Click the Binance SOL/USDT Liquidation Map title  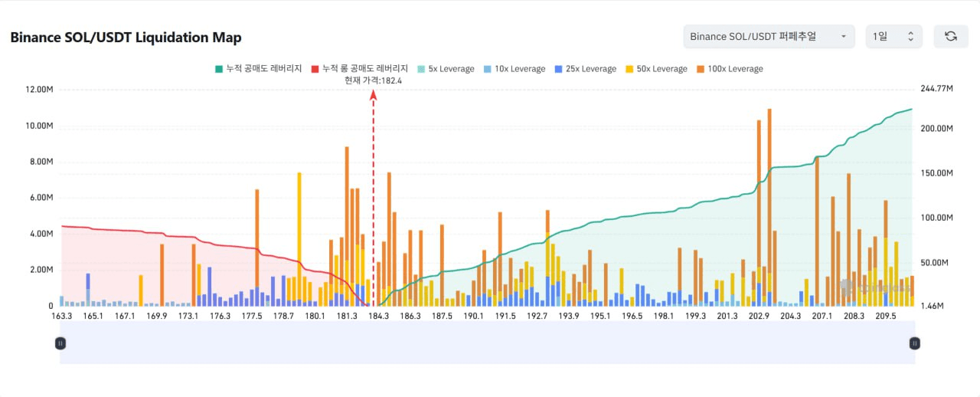click(x=126, y=38)
